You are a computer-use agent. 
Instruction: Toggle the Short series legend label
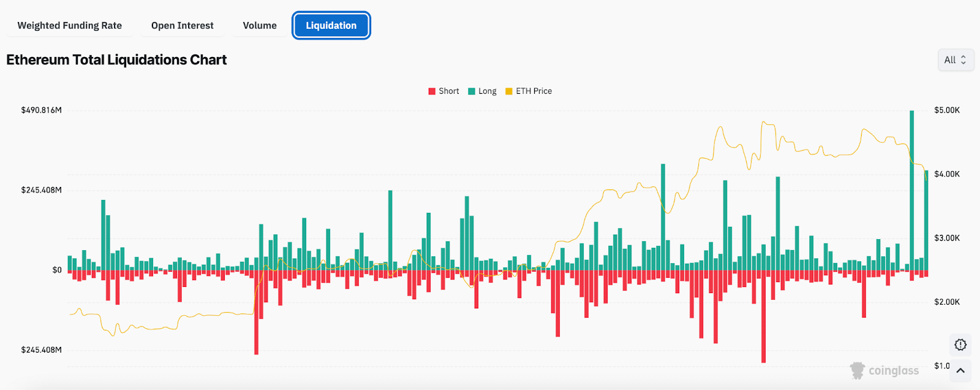[x=448, y=91]
